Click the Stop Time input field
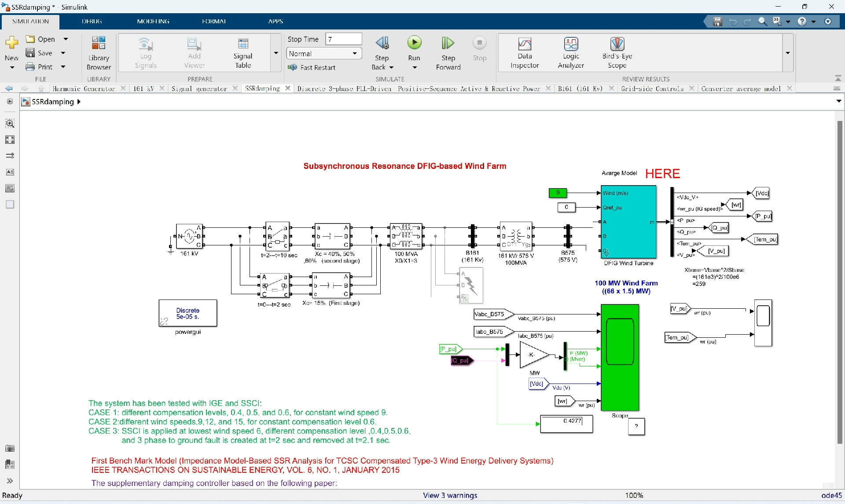Viewport: 845px width, 504px height. 343,39
